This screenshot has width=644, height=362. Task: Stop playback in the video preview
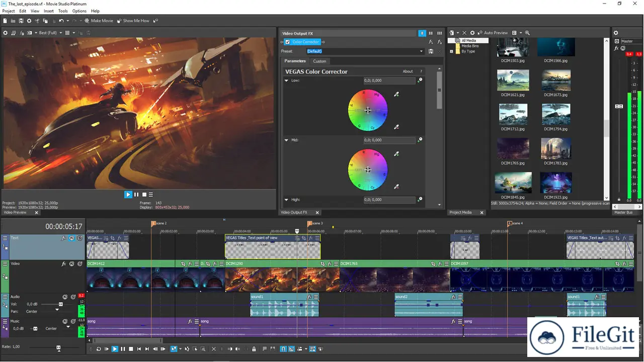point(144,195)
